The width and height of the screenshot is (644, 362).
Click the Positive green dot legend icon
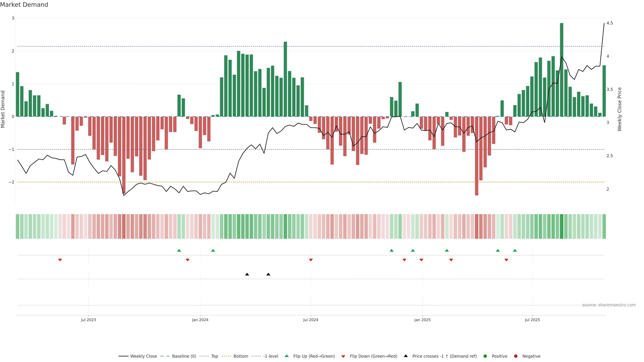(x=485, y=356)
